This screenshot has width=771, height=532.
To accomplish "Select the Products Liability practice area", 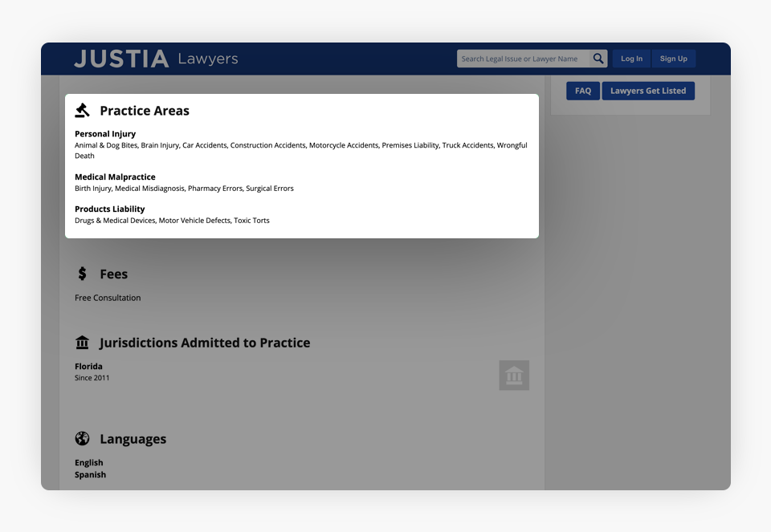I will click(x=110, y=209).
